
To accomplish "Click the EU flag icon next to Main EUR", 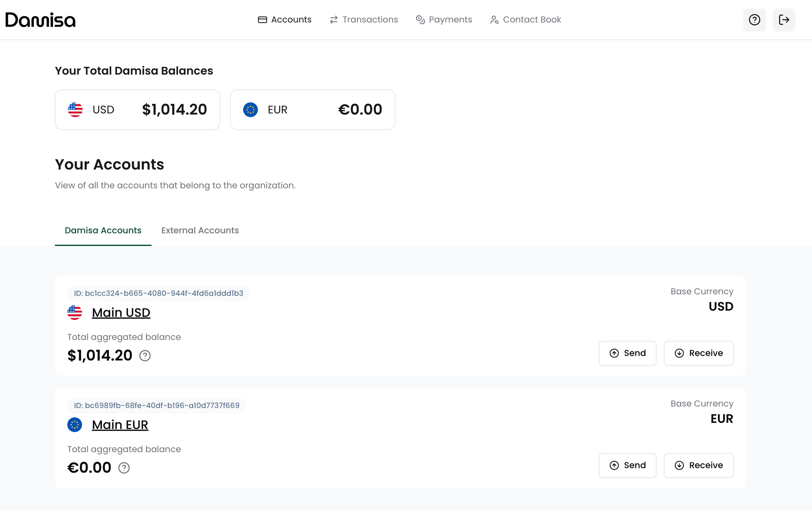I will [x=75, y=424].
